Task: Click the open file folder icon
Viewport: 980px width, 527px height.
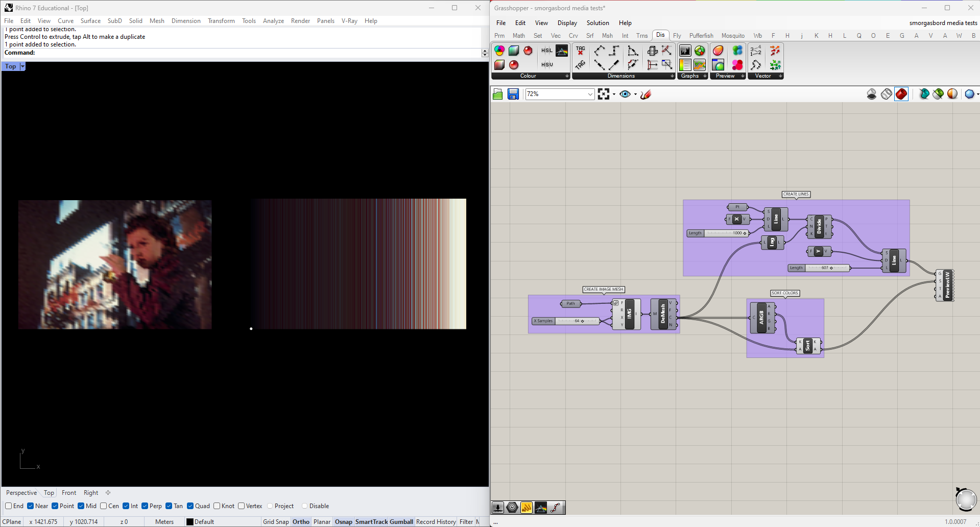Action: (x=498, y=94)
